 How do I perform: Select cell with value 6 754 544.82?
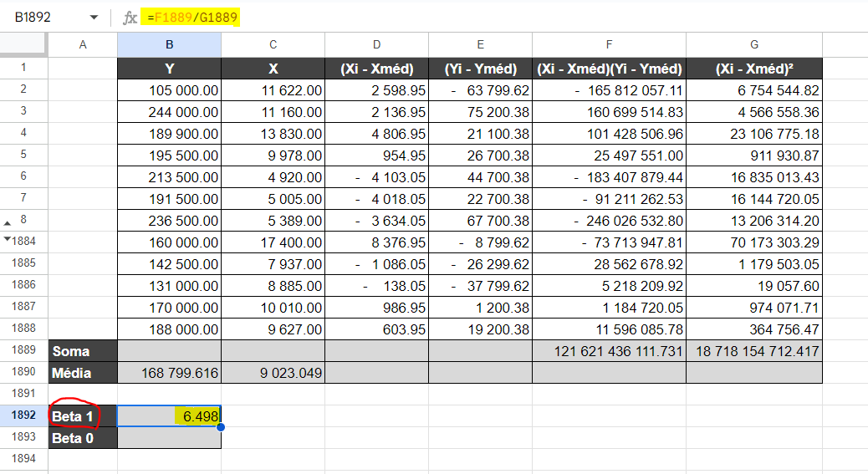point(754,90)
